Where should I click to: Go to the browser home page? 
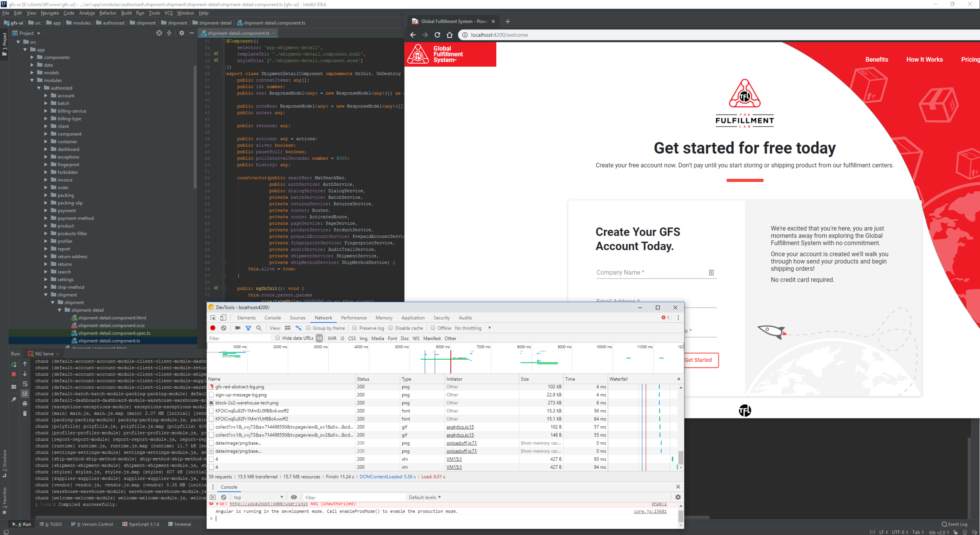[450, 35]
